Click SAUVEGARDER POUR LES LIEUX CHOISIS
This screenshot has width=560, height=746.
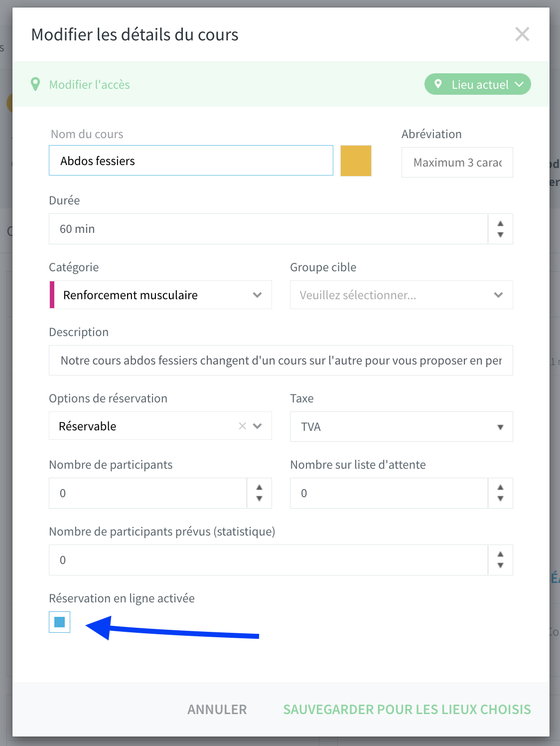[407, 710]
